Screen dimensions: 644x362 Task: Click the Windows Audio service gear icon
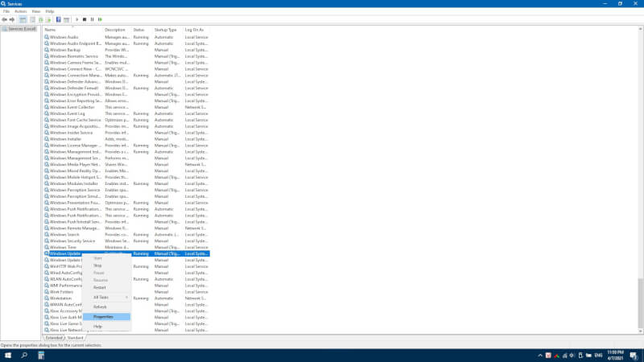[47, 37]
